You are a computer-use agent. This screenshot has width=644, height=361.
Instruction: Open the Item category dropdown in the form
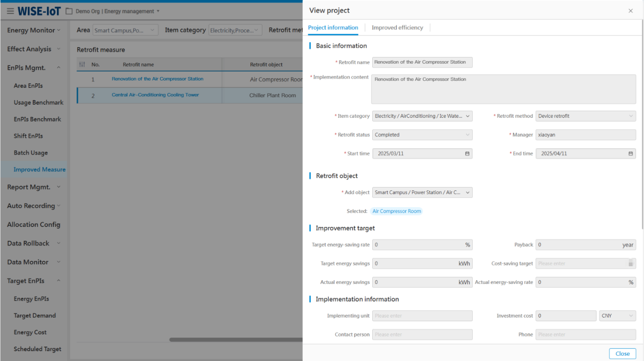pyautogui.click(x=422, y=116)
